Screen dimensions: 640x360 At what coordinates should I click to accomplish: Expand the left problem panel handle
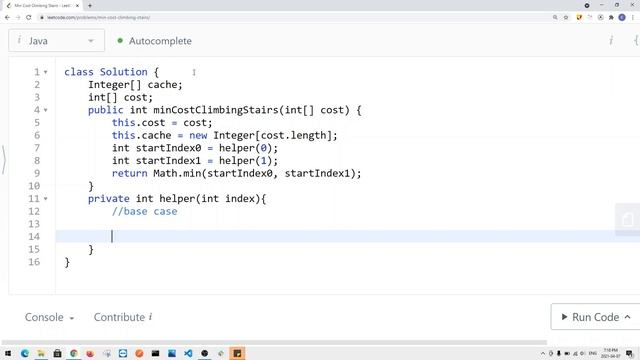pyautogui.click(x=4, y=160)
